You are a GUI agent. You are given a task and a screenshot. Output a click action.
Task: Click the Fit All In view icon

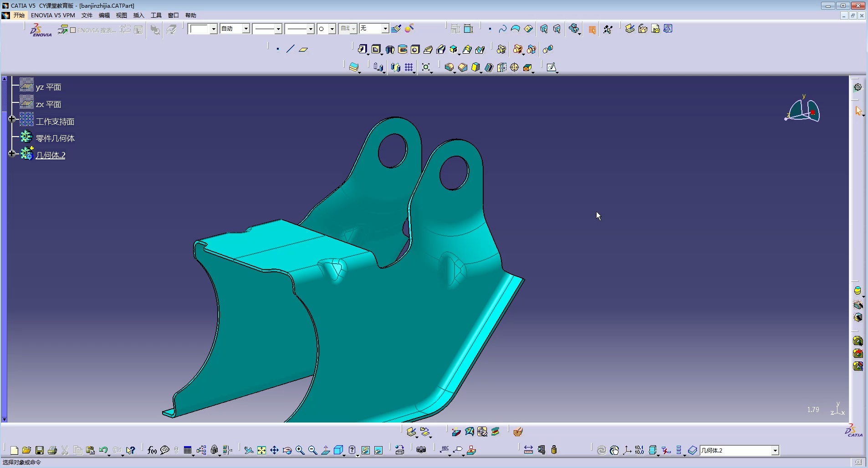coord(261,450)
